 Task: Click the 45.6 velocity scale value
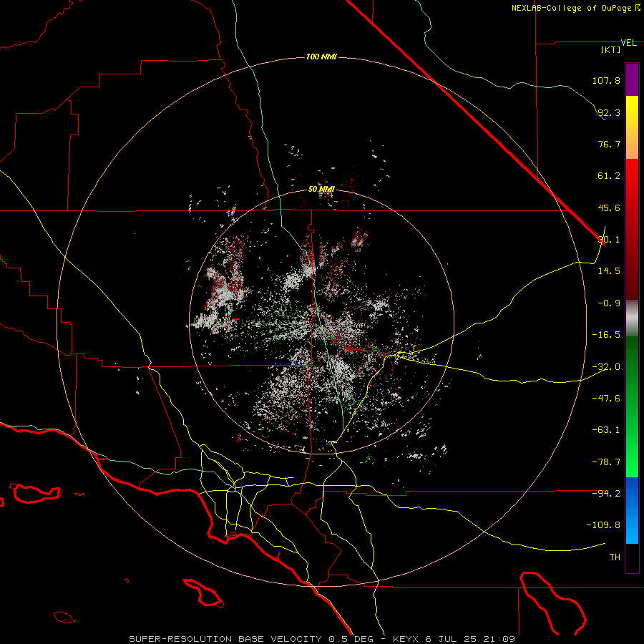coord(609,208)
